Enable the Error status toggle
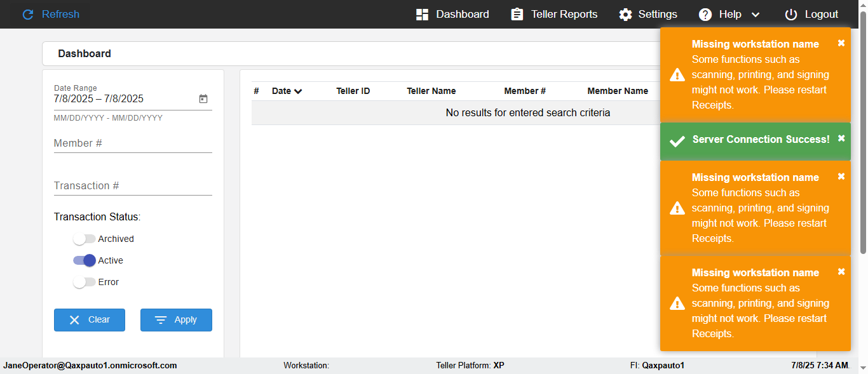868x374 pixels. click(x=84, y=282)
